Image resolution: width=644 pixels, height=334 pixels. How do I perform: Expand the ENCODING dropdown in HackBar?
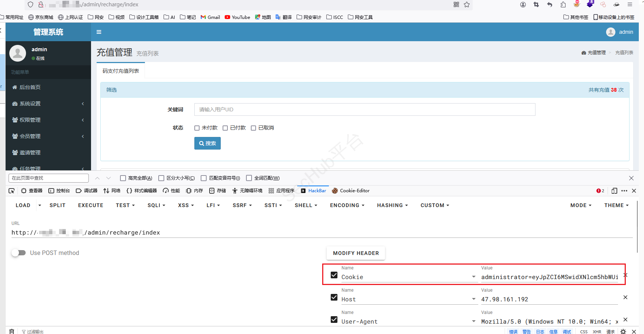[x=347, y=205]
